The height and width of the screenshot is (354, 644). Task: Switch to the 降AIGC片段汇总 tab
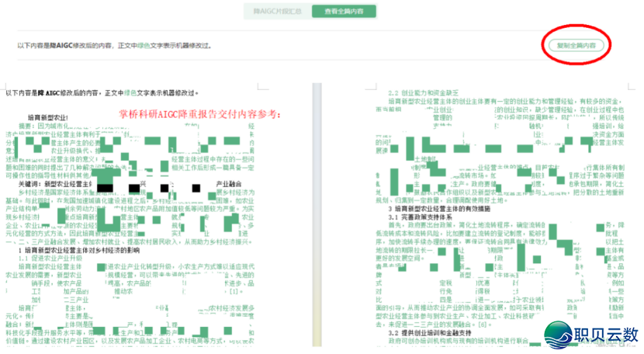(276, 12)
